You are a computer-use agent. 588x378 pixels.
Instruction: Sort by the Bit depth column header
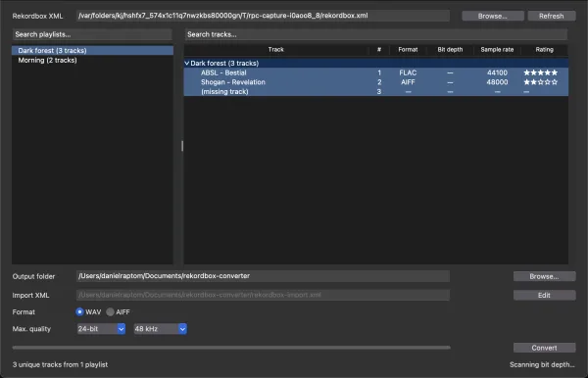coord(450,49)
